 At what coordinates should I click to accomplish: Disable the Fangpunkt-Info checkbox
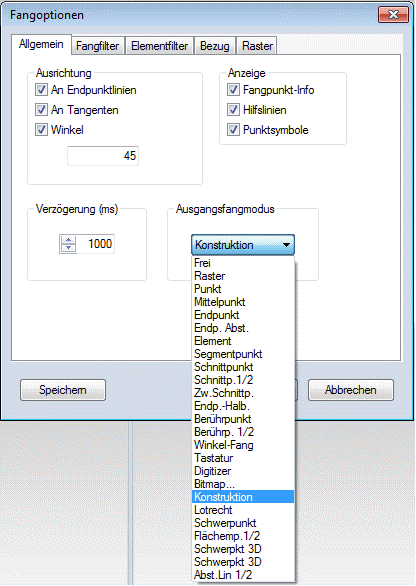pos(233,90)
